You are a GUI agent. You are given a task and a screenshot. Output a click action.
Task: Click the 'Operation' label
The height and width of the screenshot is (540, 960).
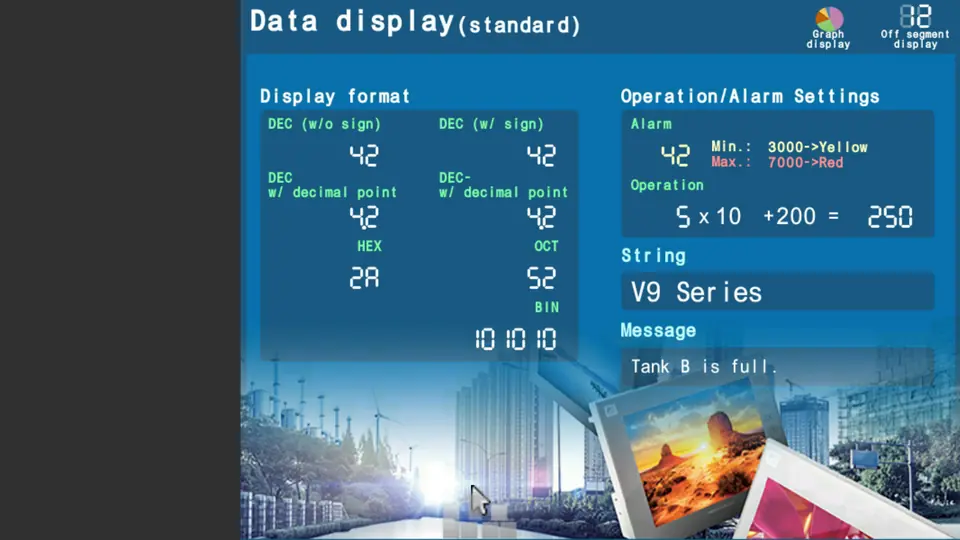[x=667, y=186]
